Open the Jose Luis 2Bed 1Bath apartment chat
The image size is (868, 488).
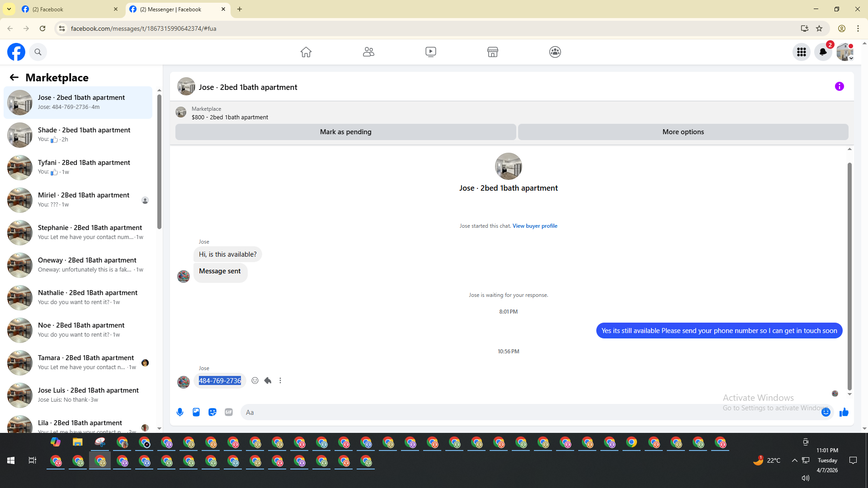point(78,395)
